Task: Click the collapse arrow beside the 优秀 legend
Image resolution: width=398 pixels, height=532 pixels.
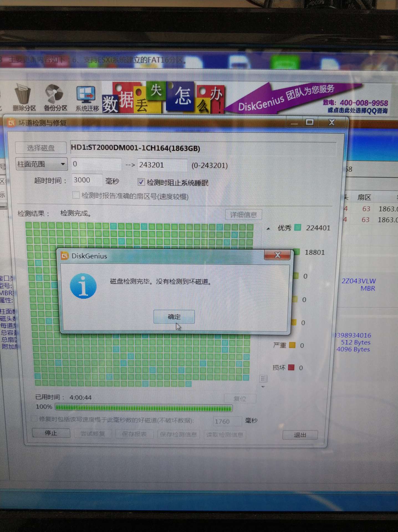Action: 268,229
